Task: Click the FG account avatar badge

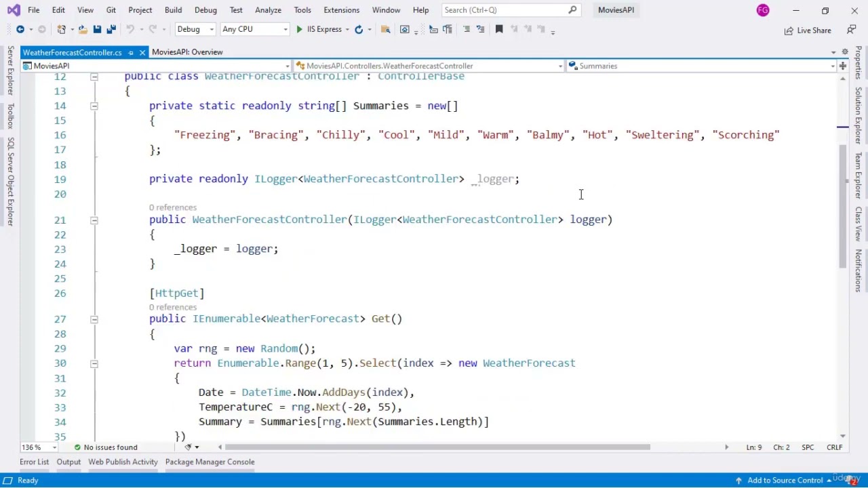Action: (x=763, y=10)
